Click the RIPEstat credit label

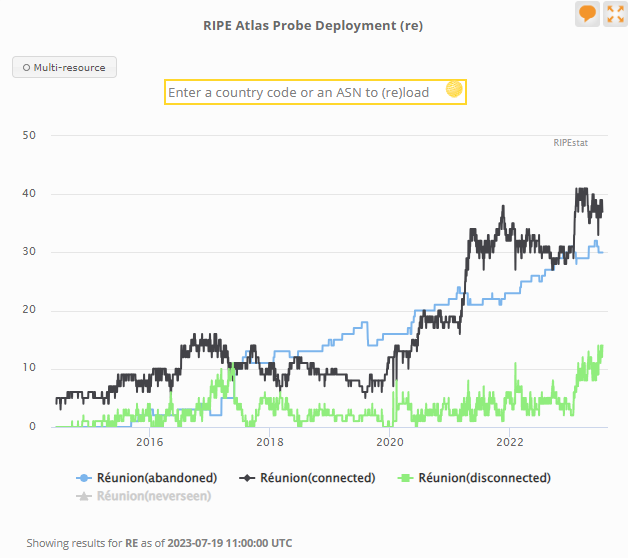(x=570, y=143)
